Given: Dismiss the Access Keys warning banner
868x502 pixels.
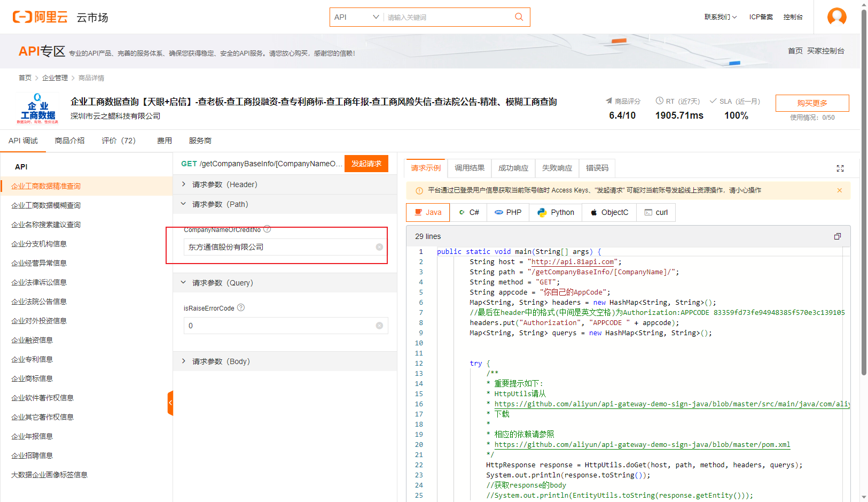Looking at the screenshot, I should pyautogui.click(x=839, y=190).
